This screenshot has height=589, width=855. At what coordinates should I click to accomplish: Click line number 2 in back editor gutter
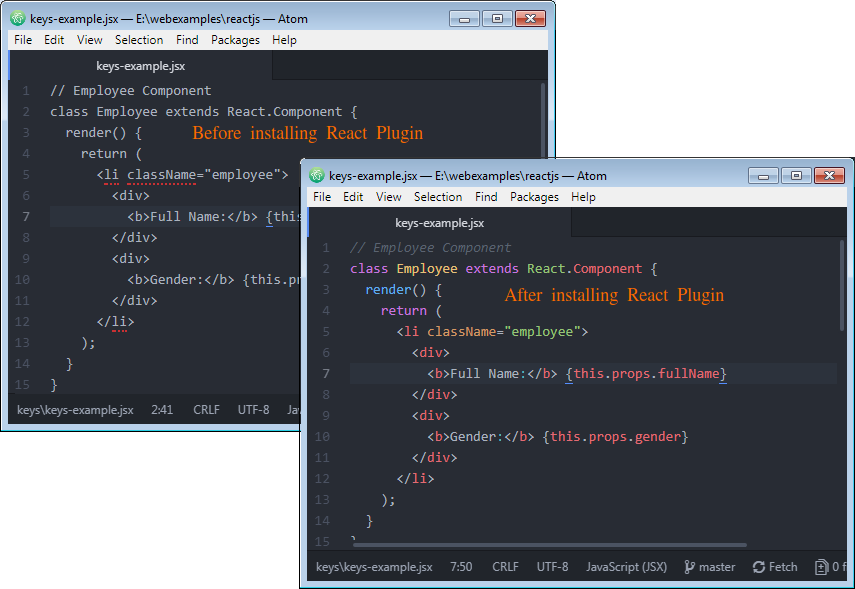click(x=26, y=112)
